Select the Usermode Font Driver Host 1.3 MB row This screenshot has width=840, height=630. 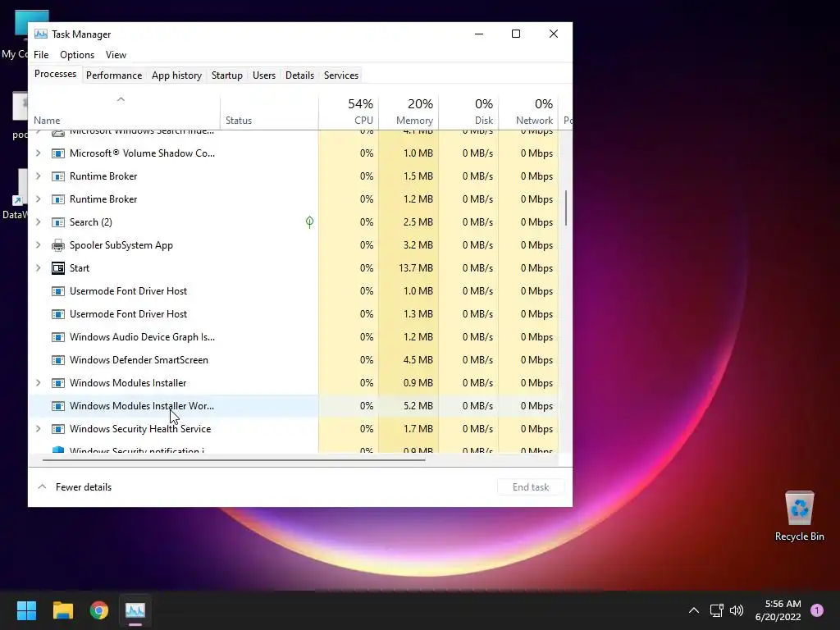[294, 314]
